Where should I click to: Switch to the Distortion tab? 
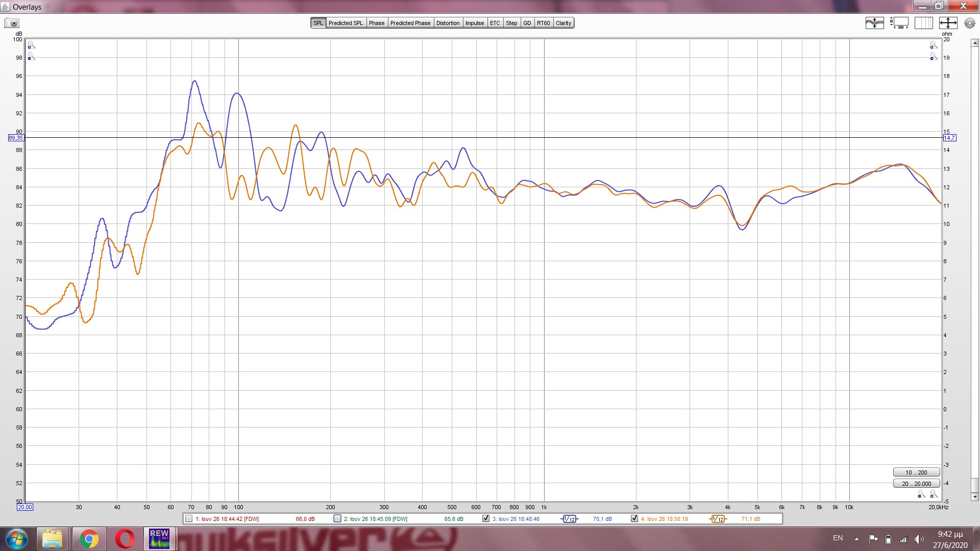[x=448, y=23]
